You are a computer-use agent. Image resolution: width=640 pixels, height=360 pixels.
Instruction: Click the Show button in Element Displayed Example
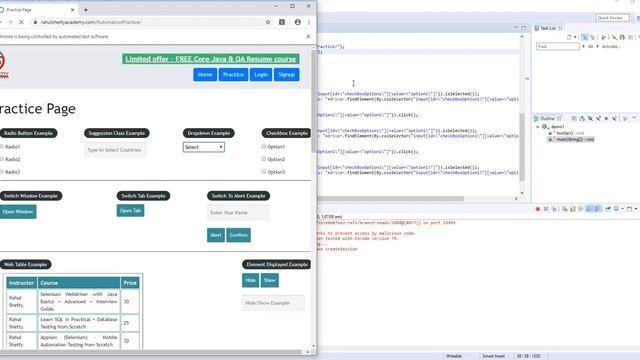coord(269,280)
